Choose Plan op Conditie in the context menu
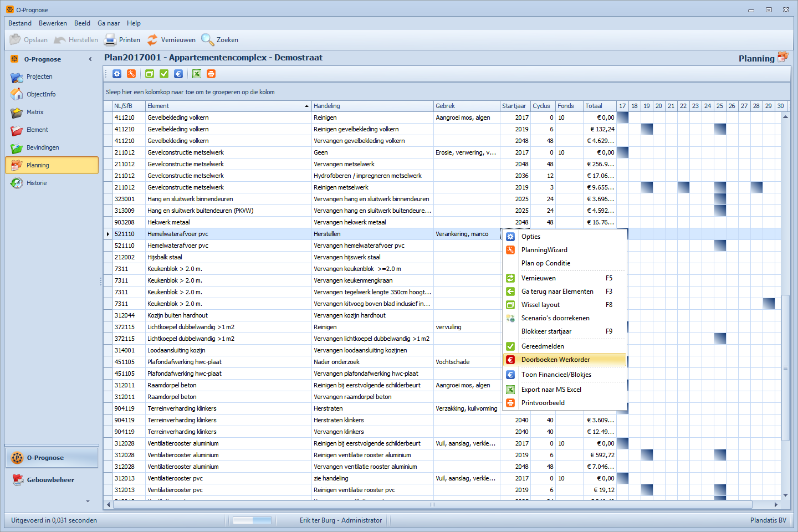The width and height of the screenshot is (798, 532). click(x=565, y=263)
